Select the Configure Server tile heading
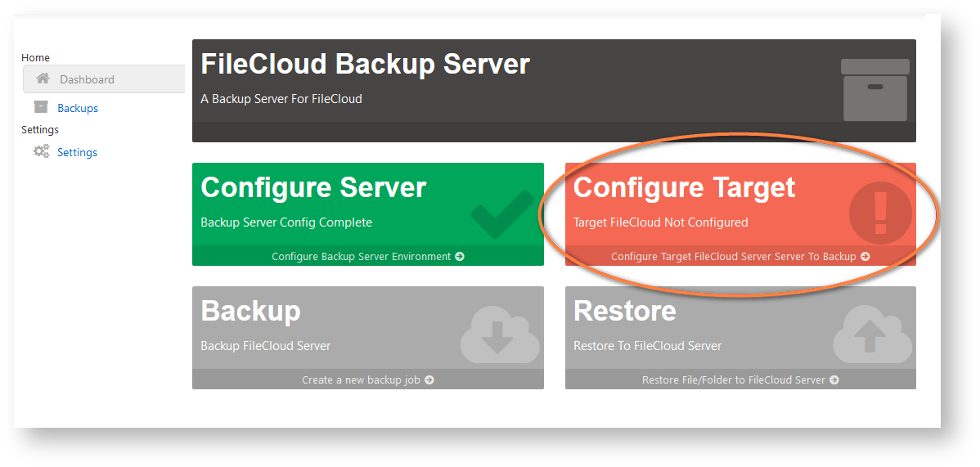The width and height of the screenshot is (980, 467). pos(313,187)
